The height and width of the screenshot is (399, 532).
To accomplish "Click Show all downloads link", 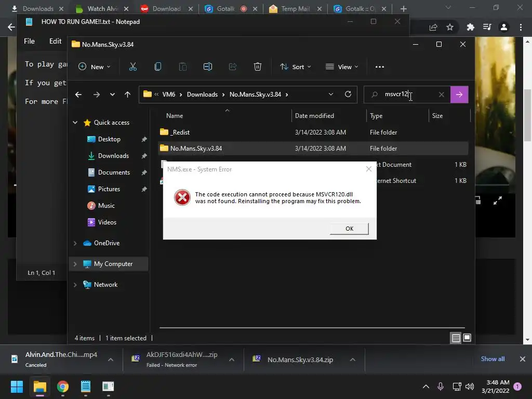I will click(x=493, y=359).
